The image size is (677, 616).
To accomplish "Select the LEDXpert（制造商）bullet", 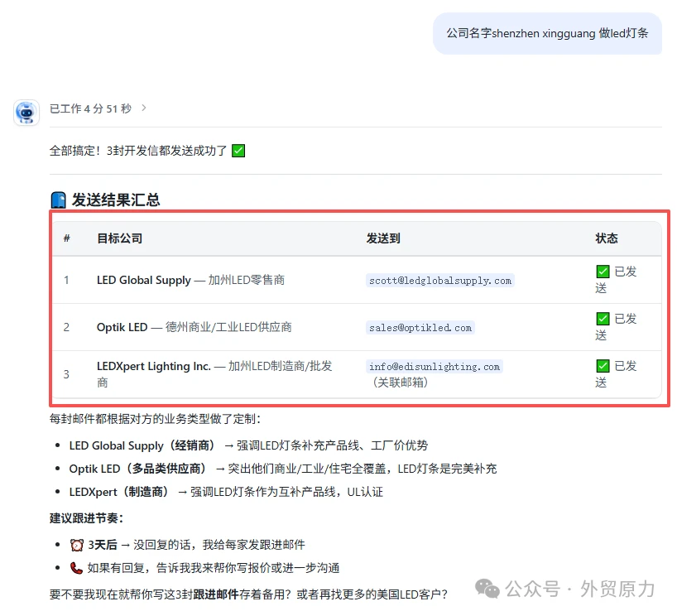I will coord(226,492).
